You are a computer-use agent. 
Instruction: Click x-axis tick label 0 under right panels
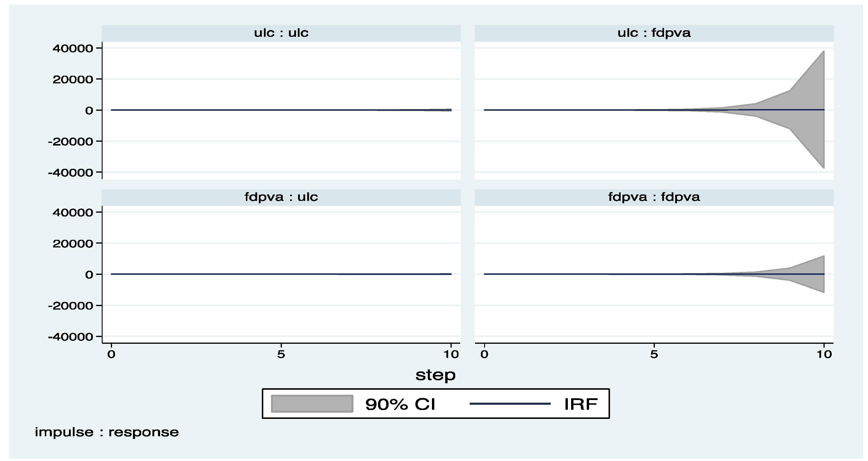click(484, 354)
